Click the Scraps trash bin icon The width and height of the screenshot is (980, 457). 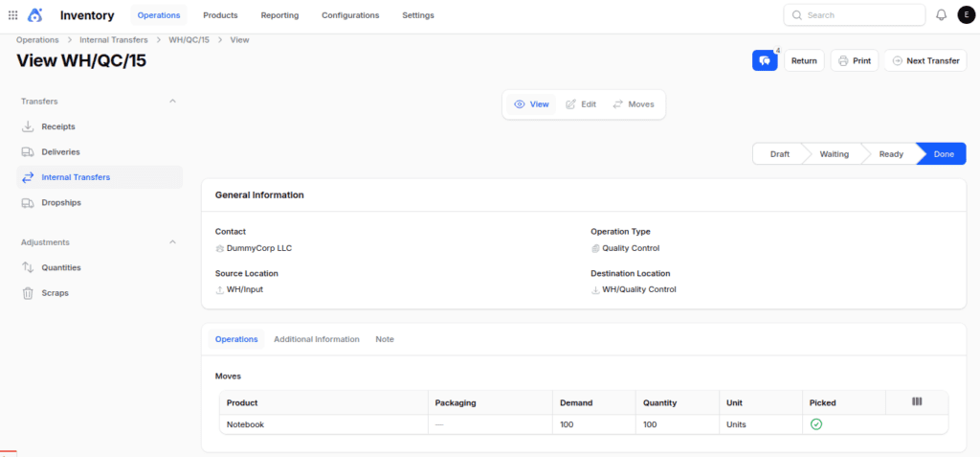(x=28, y=293)
